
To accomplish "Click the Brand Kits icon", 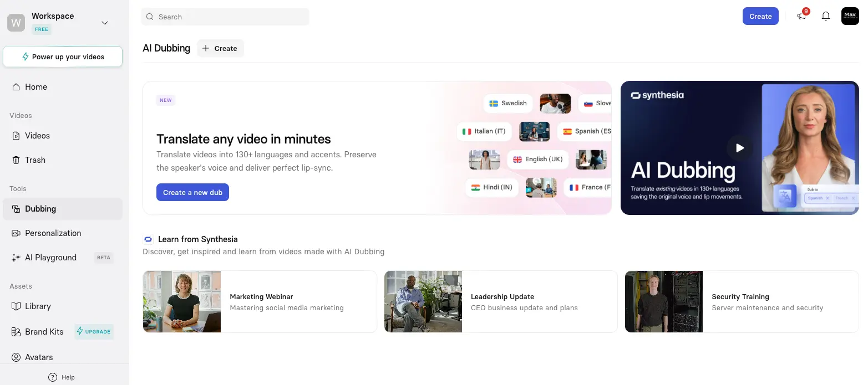I will 16,332.
